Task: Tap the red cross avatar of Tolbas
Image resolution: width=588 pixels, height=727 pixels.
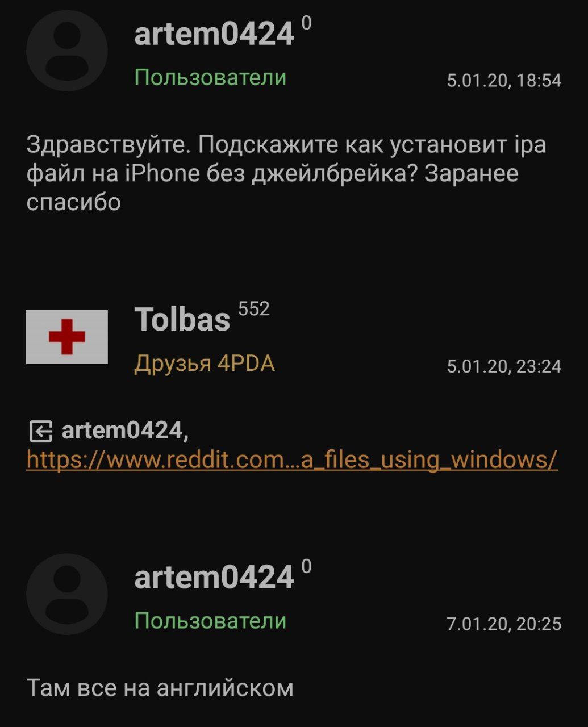Action: pos(67,337)
